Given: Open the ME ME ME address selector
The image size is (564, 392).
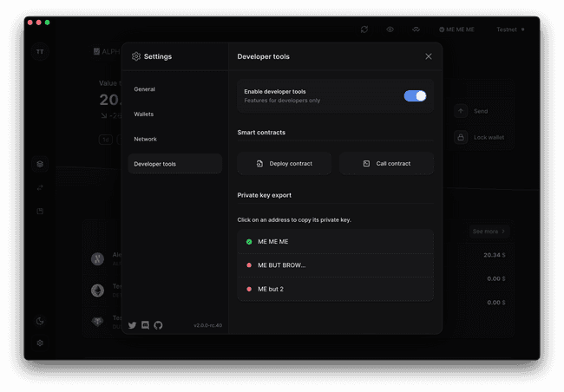Looking at the screenshot, I should (456, 29).
